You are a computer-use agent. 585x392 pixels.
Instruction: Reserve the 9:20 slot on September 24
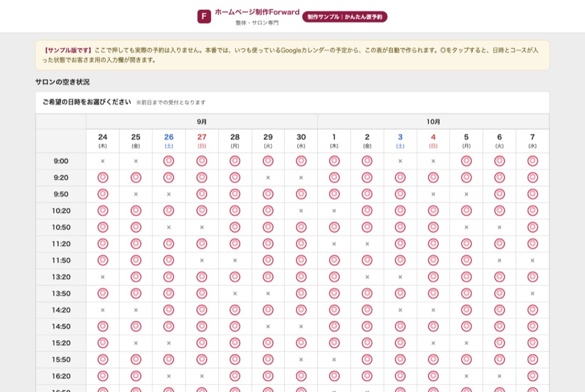[x=102, y=177]
